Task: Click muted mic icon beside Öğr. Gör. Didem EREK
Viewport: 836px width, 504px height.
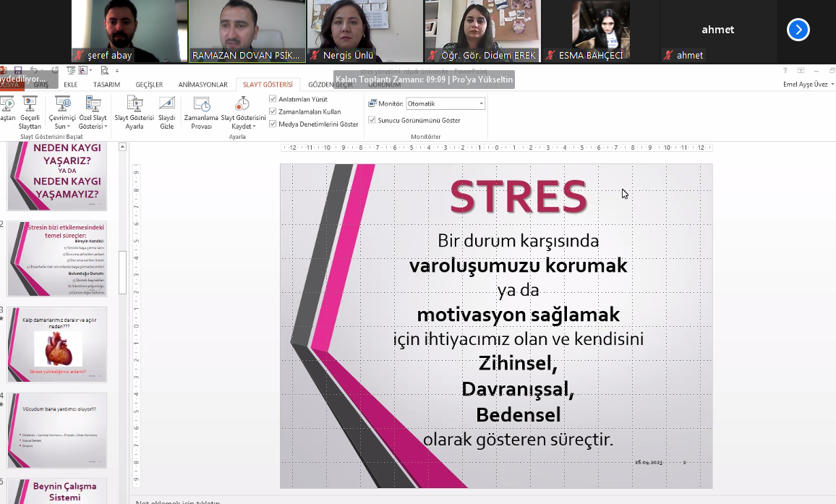Action: (x=433, y=55)
